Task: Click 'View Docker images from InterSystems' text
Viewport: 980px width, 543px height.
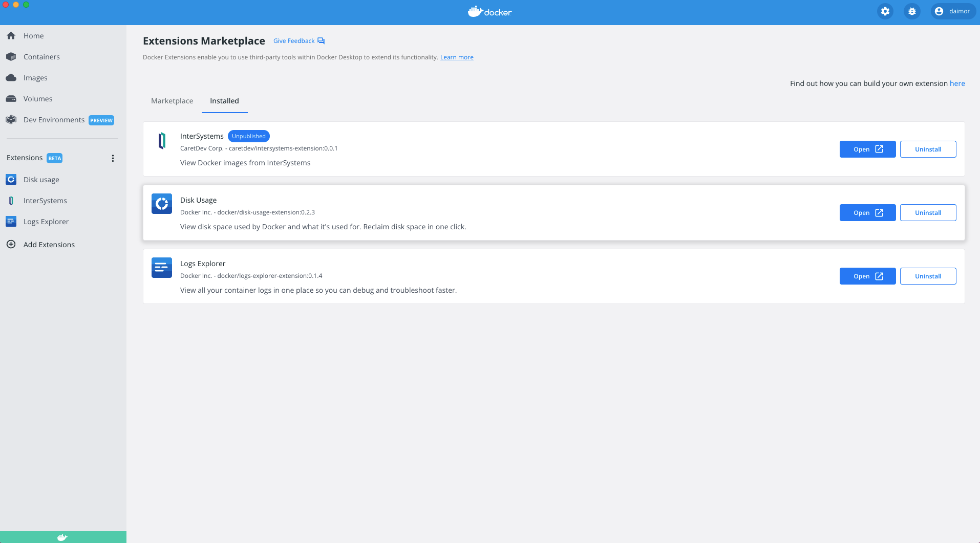Action: [x=245, y=163]
